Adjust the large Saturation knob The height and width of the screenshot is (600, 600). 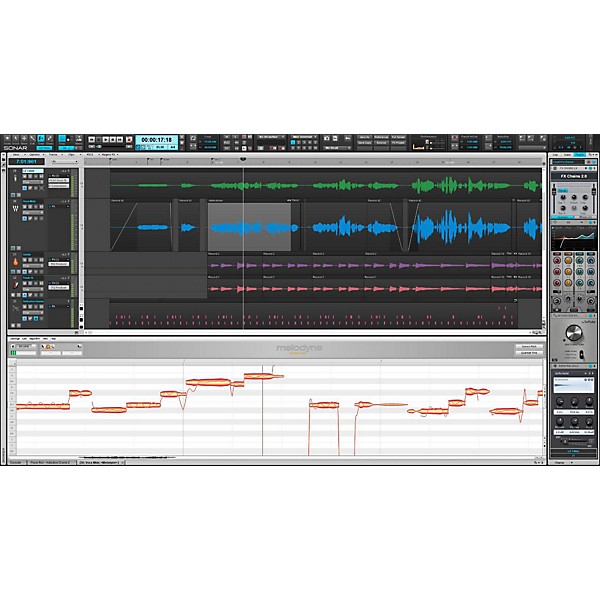tap(573, 333)
